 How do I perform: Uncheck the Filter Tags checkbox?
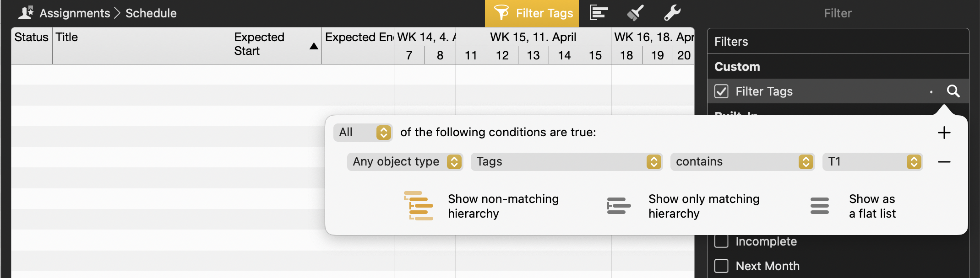(x=721, y=91)
